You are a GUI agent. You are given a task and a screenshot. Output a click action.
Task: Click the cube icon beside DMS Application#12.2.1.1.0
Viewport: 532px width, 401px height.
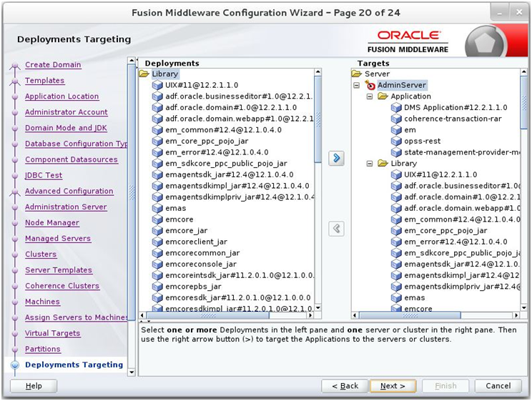(396, 107)
